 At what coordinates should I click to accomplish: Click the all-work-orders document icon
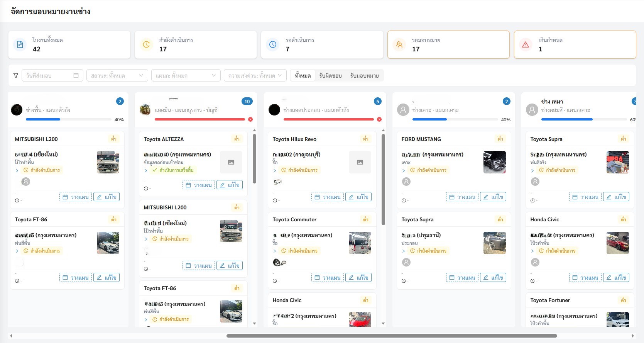[20, 45]
